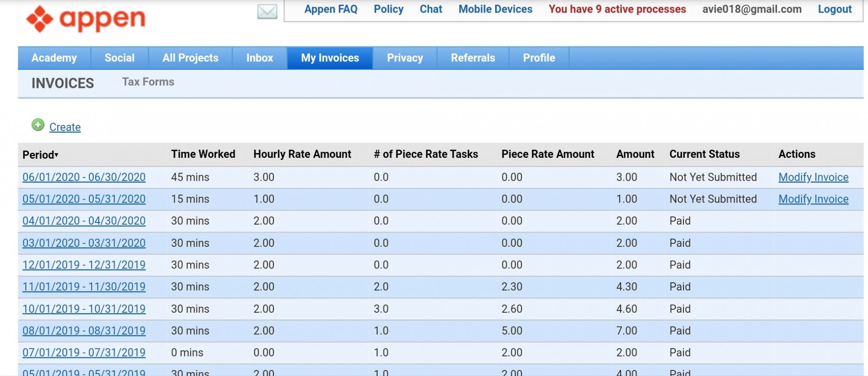The width and height of the screenshot is (868, 376).
Task: Click Paid status for July 2019 invoice
Action: coord(680,353)
